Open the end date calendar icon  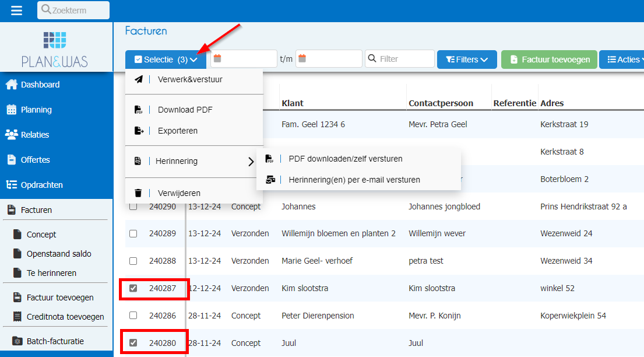[302, 58]
